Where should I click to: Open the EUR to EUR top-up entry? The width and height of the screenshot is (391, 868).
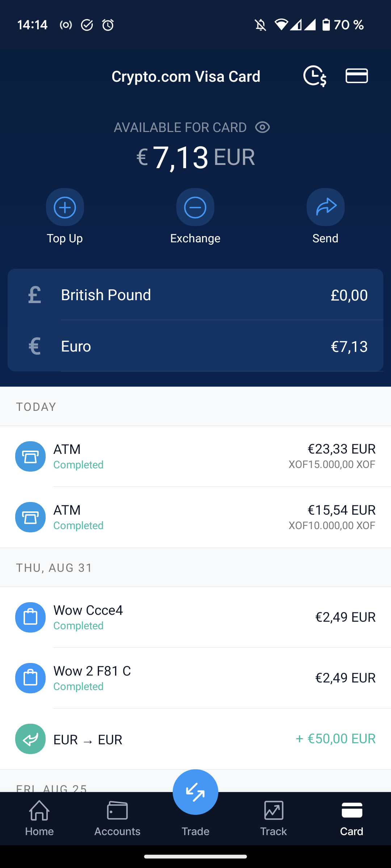click(x=195, y=739)
